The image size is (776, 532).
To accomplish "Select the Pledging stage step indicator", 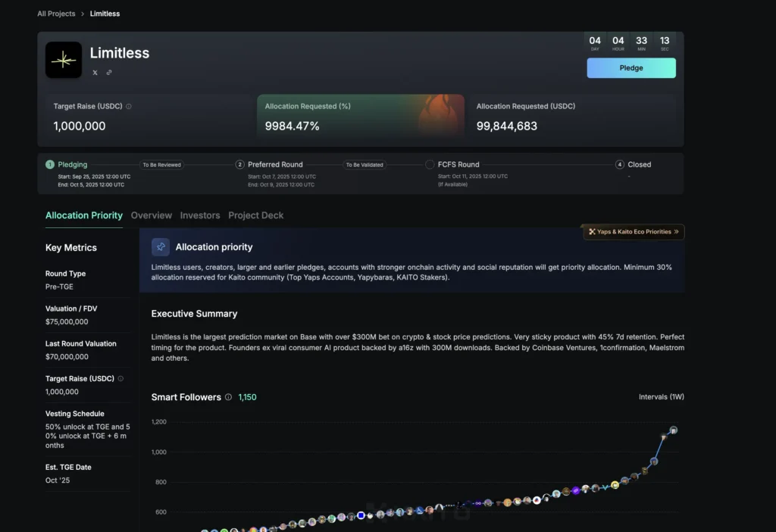I will tap(50, 164).
